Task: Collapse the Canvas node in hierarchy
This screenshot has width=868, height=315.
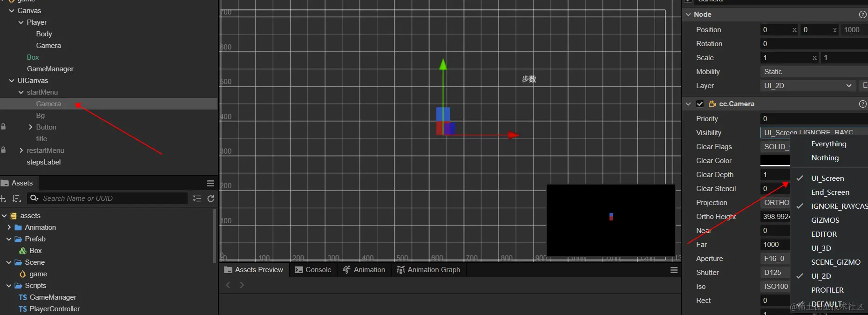Action: 12,11
